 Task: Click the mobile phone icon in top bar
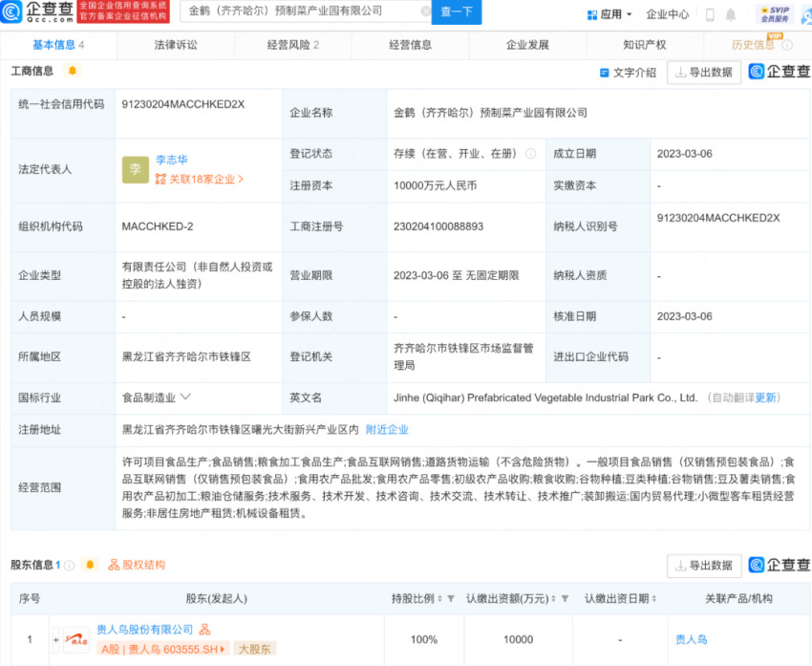[x=710, y=13]
